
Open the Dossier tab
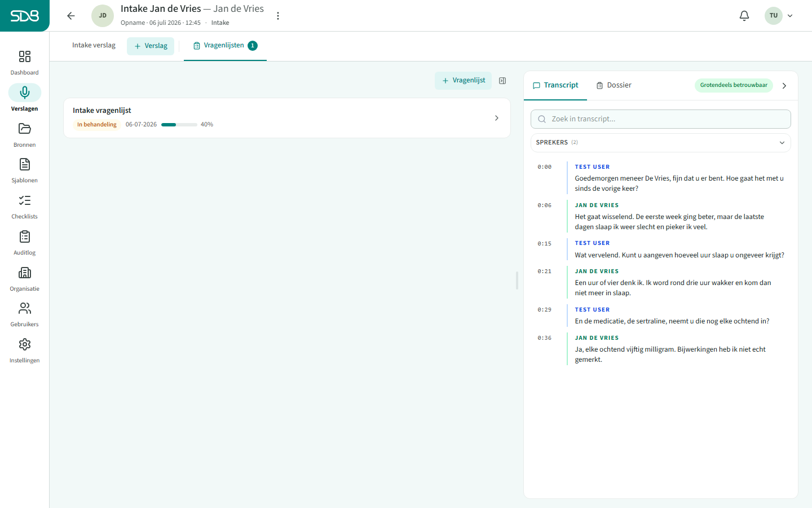tap(614, 85)
